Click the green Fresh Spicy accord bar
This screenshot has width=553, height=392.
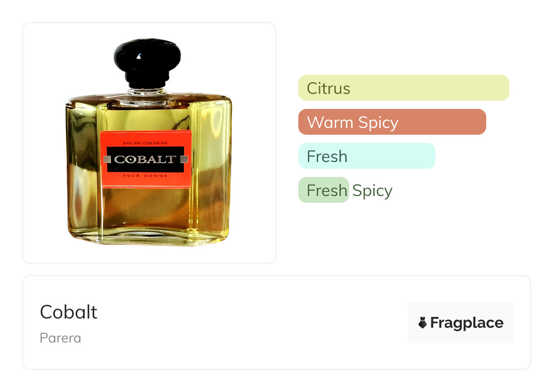[x=323, y=190]
